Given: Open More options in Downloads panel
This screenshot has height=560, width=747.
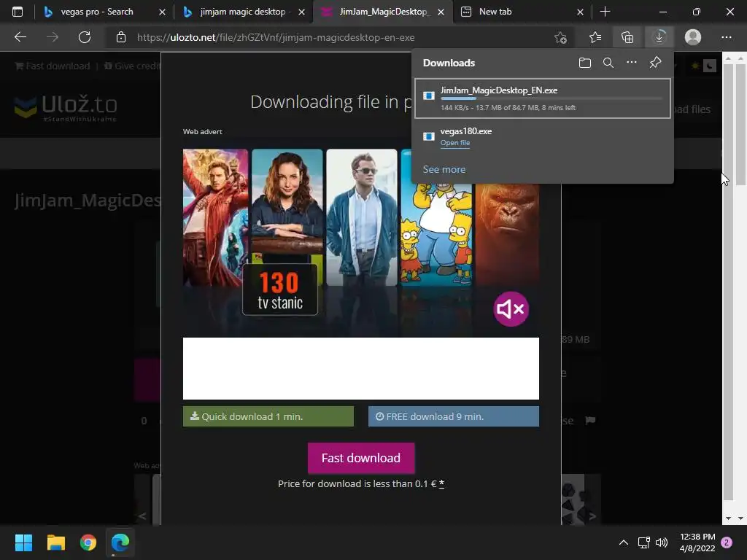Looking at the screenshot, I should click(x=631, y=63).
